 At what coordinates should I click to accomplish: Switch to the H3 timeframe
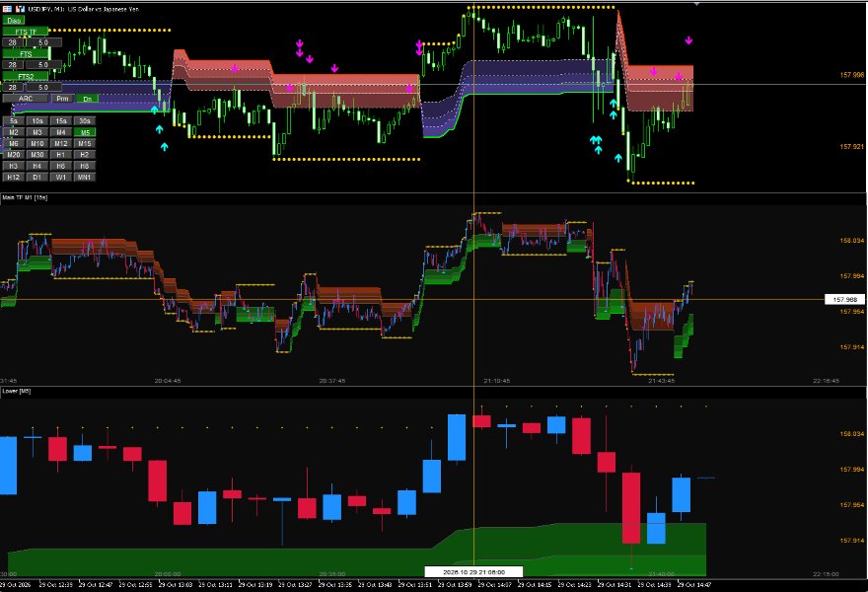point(14,166)
